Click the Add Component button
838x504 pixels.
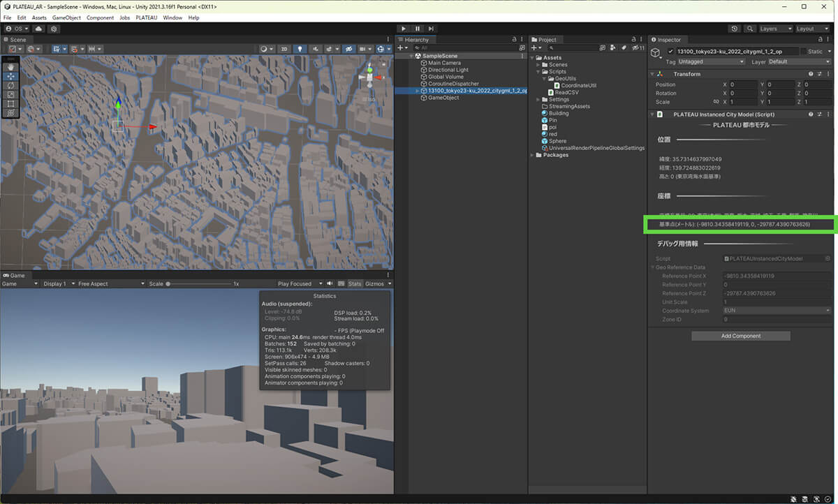point(741,336)
